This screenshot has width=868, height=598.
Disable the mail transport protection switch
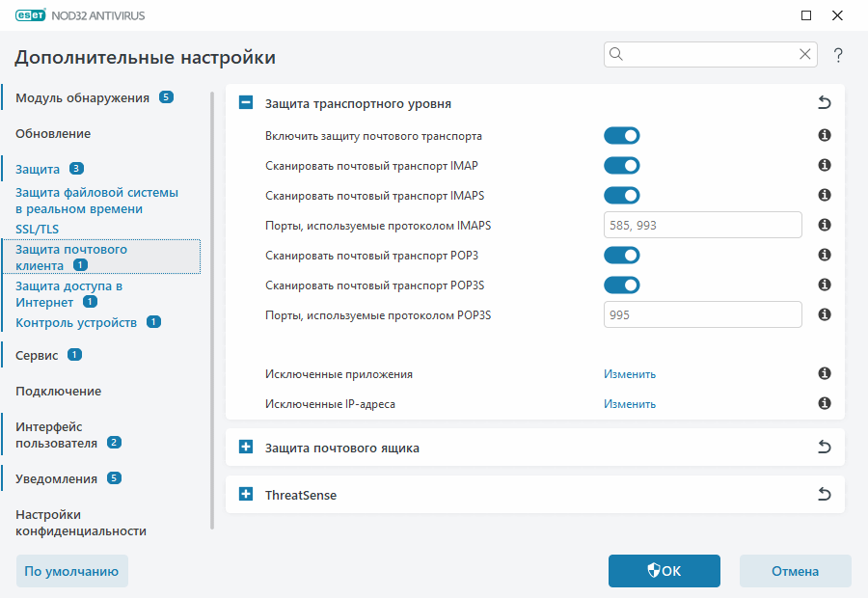click(622, 135)
